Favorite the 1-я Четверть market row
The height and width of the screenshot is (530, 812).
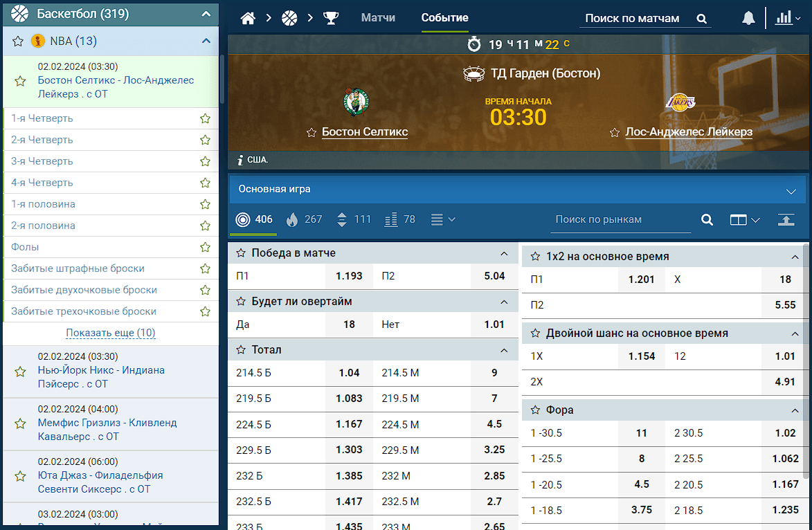pos(205,118)
